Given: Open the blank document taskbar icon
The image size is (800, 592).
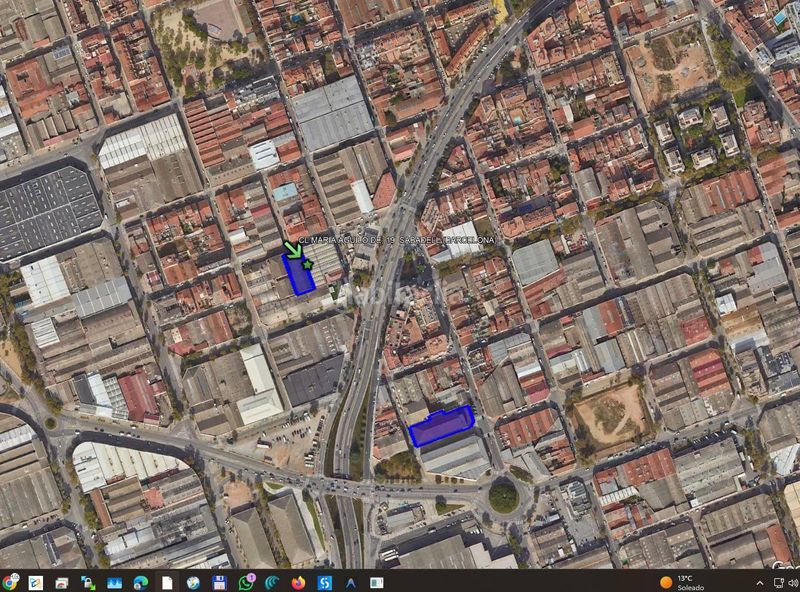Looking at the screenshot, I should pyautogui.click(x=167, y=582).
